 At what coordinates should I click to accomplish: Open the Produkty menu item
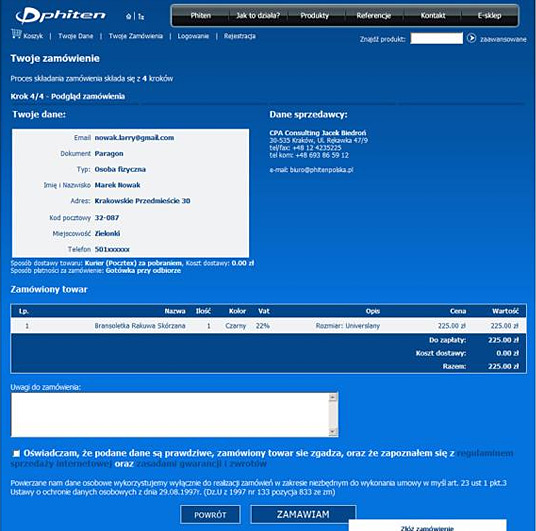point(314,15)
